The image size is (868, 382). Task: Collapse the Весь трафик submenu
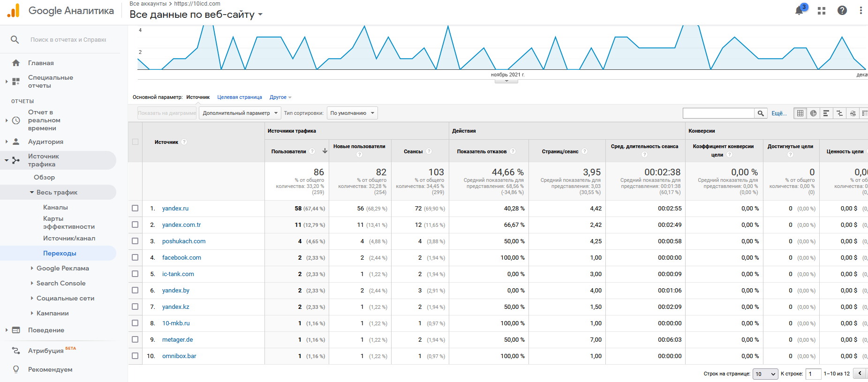[32, 192]
